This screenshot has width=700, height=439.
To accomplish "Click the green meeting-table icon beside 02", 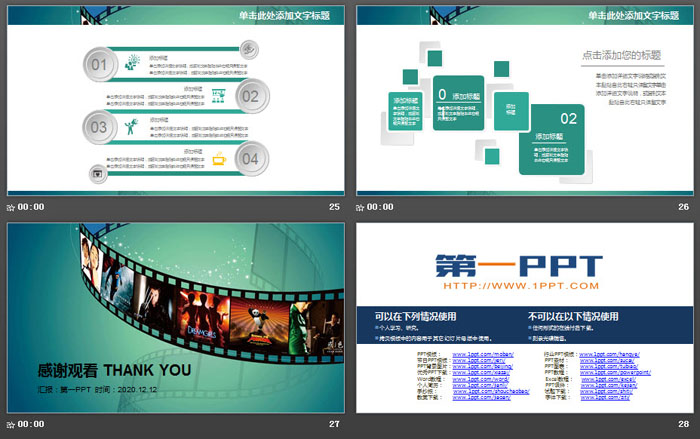I will click(x=218, y=96).
